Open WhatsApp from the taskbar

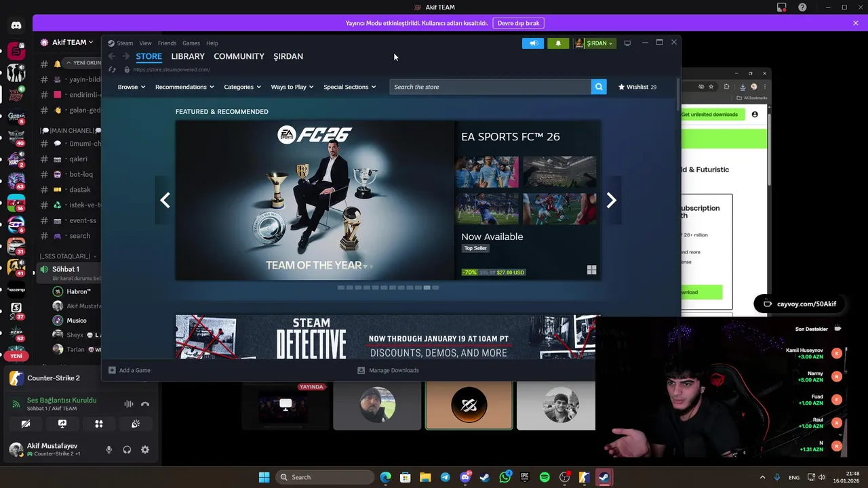pyautogui.click(x=505, y=477)
